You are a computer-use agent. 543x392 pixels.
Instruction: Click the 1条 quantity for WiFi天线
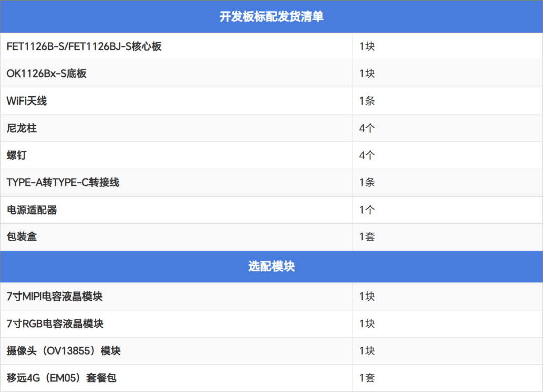(367, 101)
